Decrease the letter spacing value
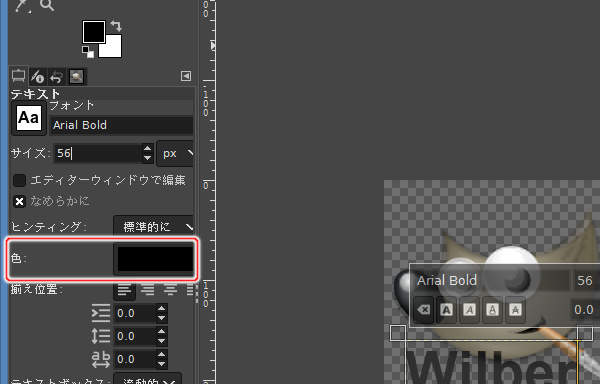 click(161, 364)
